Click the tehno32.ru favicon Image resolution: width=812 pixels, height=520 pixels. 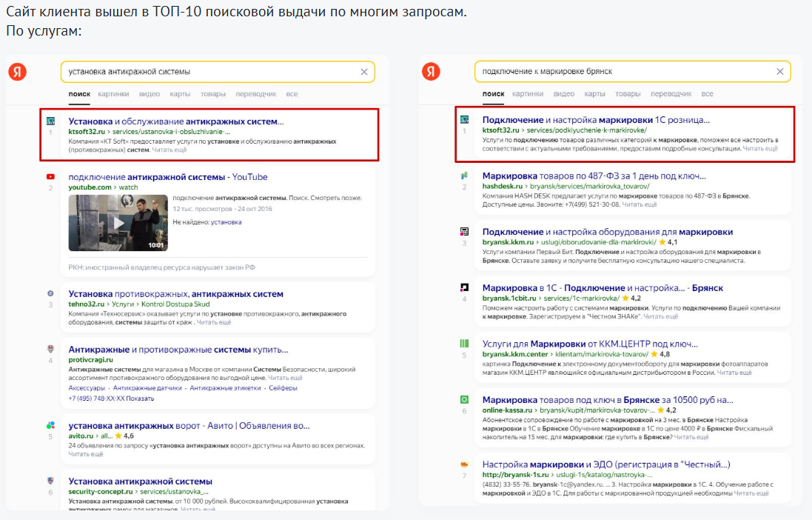click(x=50, y=293)
